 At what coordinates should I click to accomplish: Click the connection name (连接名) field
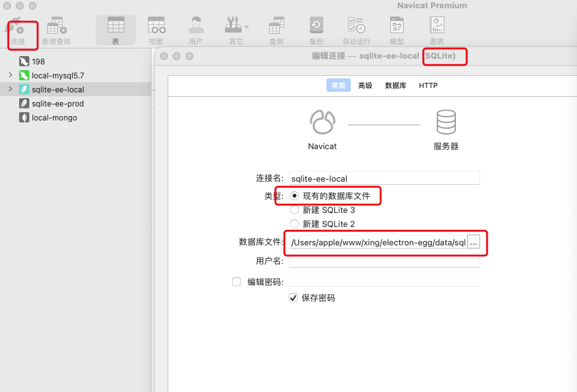(384, 178)
